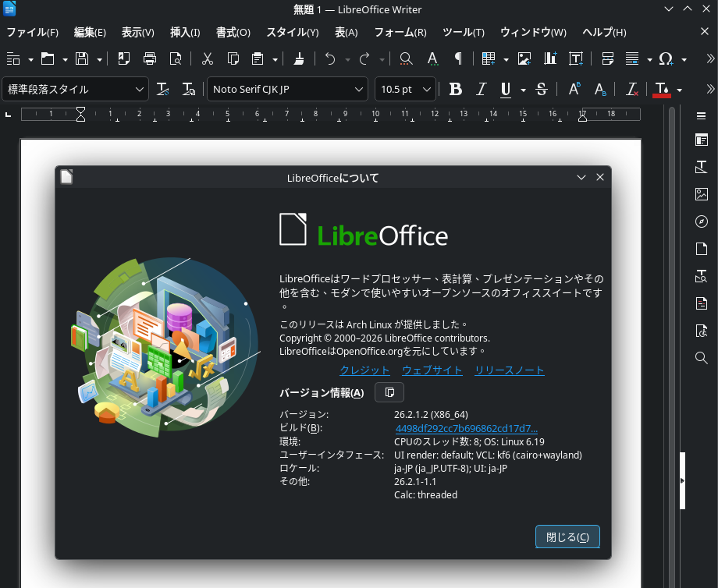Open the リリースノート link
Image resolution: width=718 pixels, height=588 pixels.
pyautogui.click(x=509, y=370)
